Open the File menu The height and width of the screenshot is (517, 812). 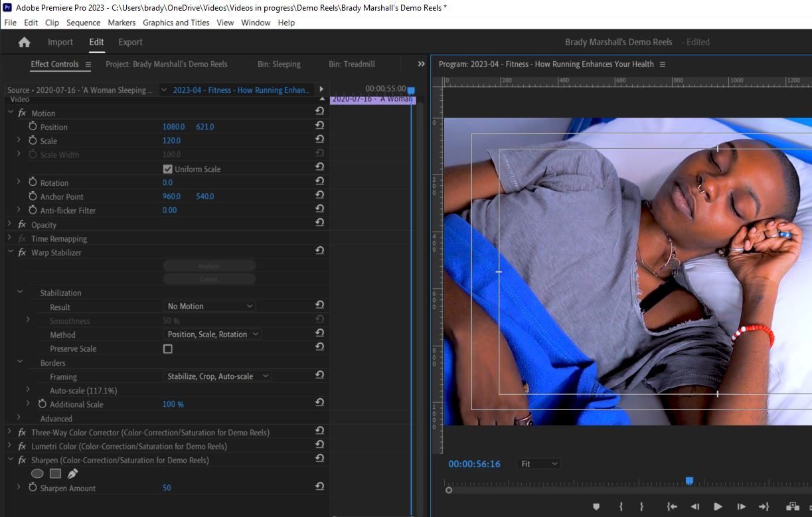[x=11, y=23]
